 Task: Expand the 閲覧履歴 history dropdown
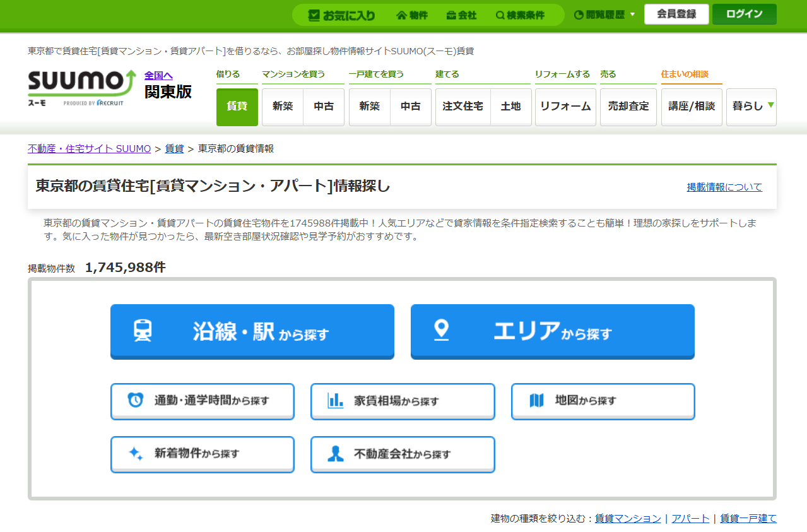[604, 15]
